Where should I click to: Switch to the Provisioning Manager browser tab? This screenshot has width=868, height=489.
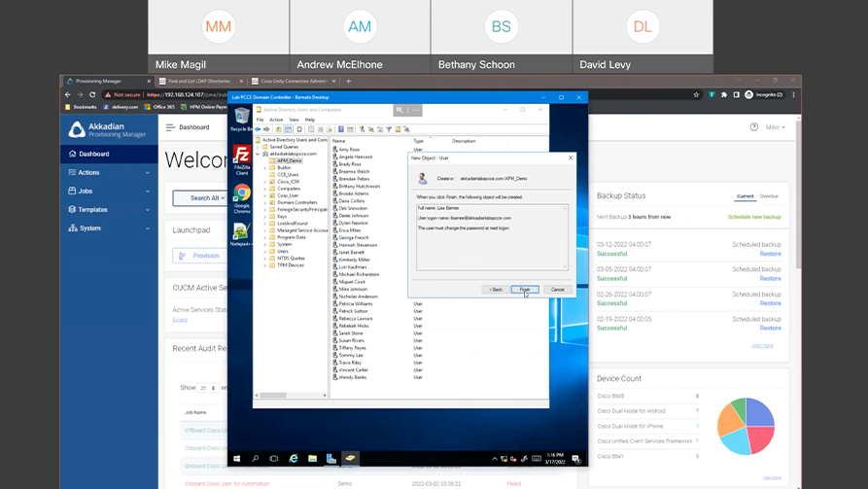(x=109, y=81)
